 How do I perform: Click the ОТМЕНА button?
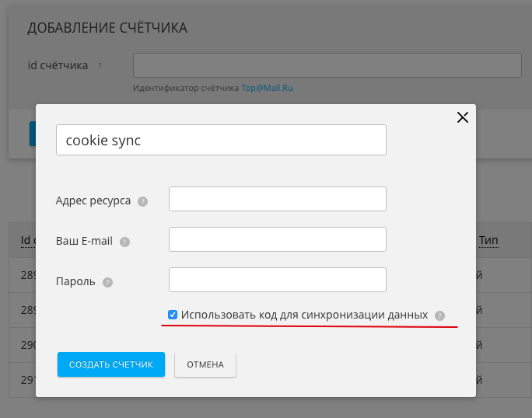pyautogui.click(x=205, y=364)
